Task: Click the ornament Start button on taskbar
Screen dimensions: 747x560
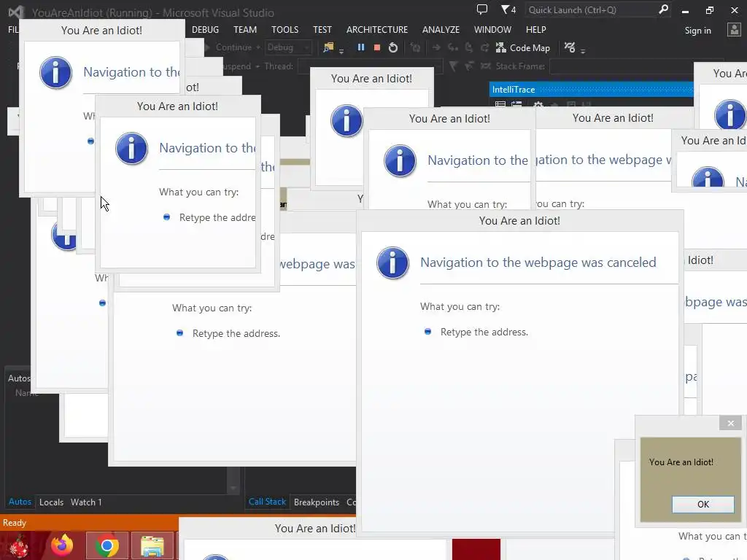Action: point(19,545)
